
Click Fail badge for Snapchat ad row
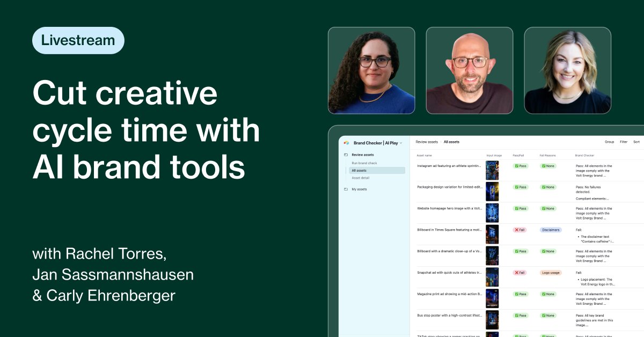coord(520,273)
